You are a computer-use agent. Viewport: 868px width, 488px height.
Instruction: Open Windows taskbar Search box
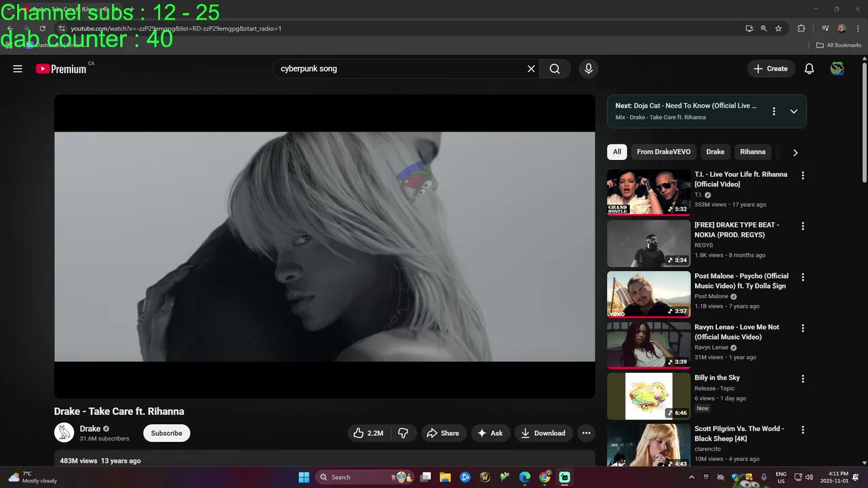coord(366,477)
